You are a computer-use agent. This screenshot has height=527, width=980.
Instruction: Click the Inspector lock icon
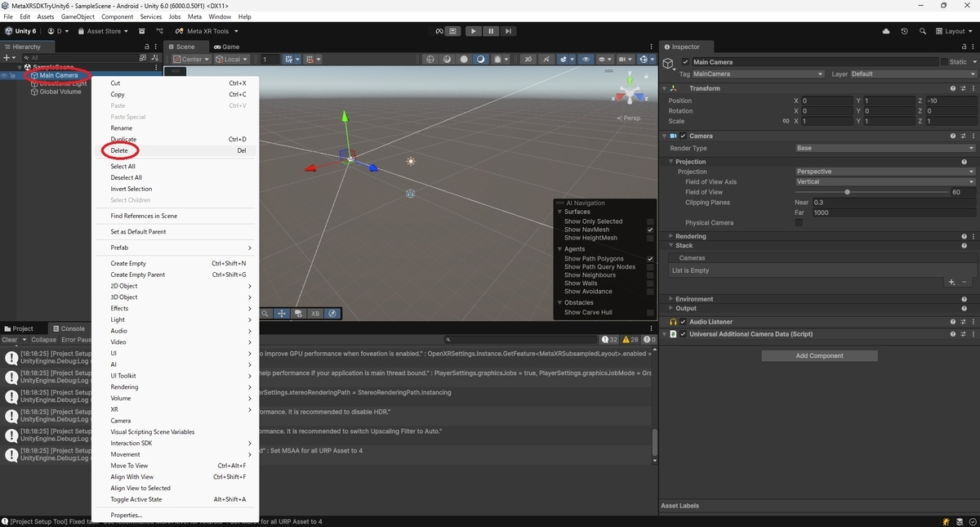click(964, 47)
